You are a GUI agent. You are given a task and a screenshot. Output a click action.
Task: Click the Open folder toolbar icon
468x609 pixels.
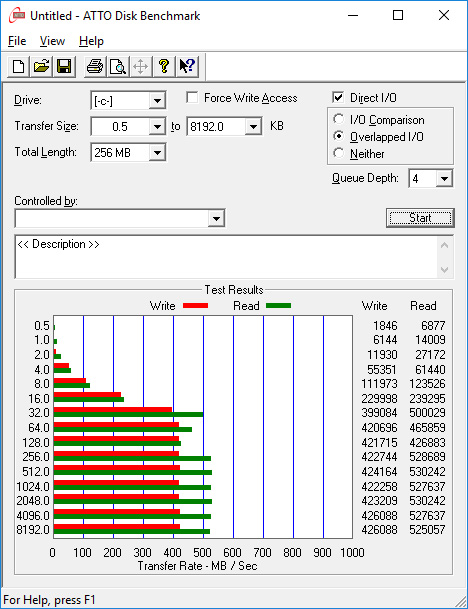point(42,66)
